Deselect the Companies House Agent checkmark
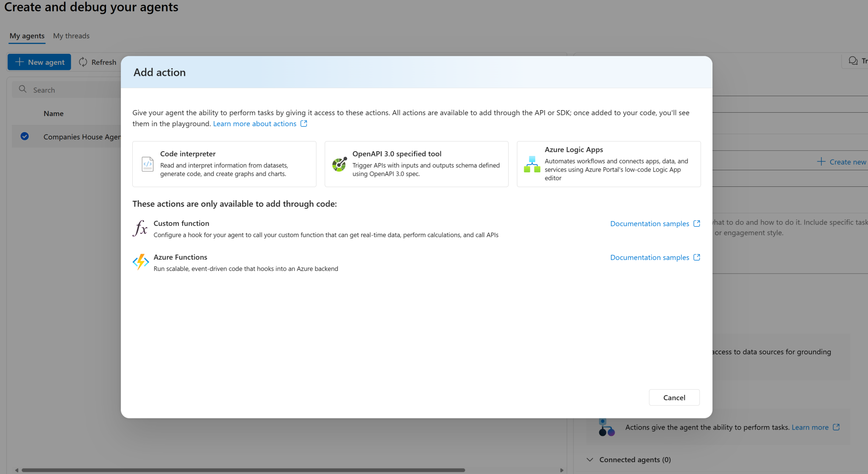 25,136
